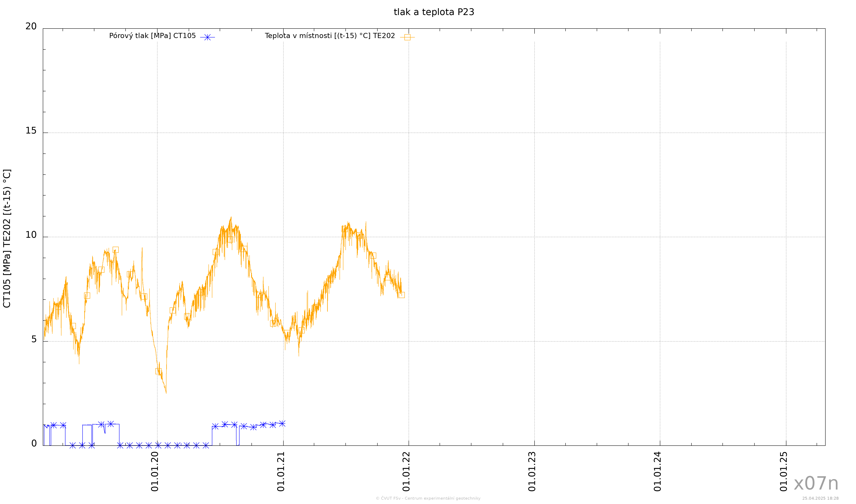The image size is (856, 504).
Task: Click legend label 'Teplota v místnosti' TE202
Action: coord(330,36)
